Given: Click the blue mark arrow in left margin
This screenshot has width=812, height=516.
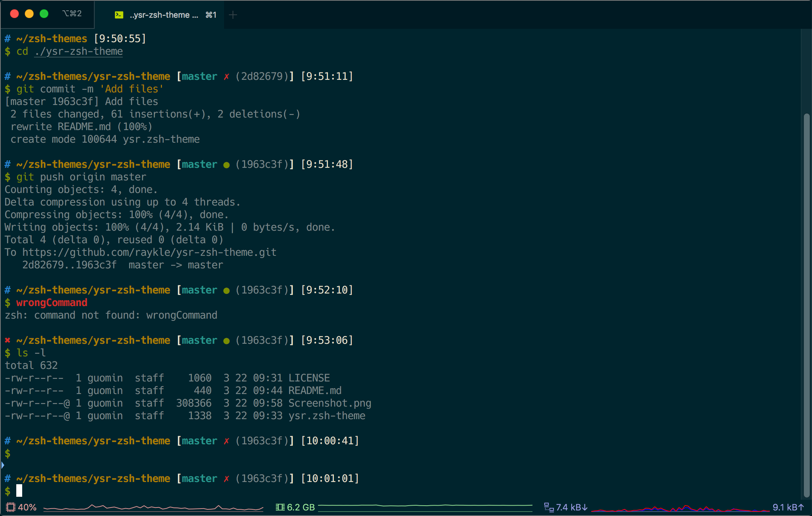Looking at the screenshot, I should click(3, 465).
